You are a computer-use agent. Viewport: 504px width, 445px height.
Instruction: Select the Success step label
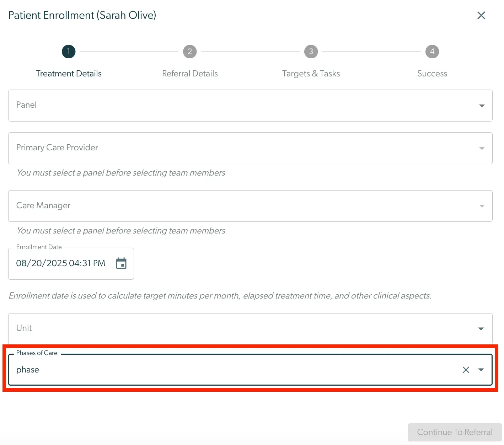click(432, 74)
